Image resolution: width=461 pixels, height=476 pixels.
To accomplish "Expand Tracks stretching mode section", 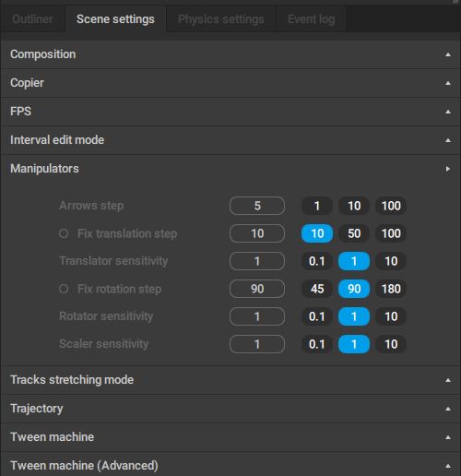I will [230, 380].
